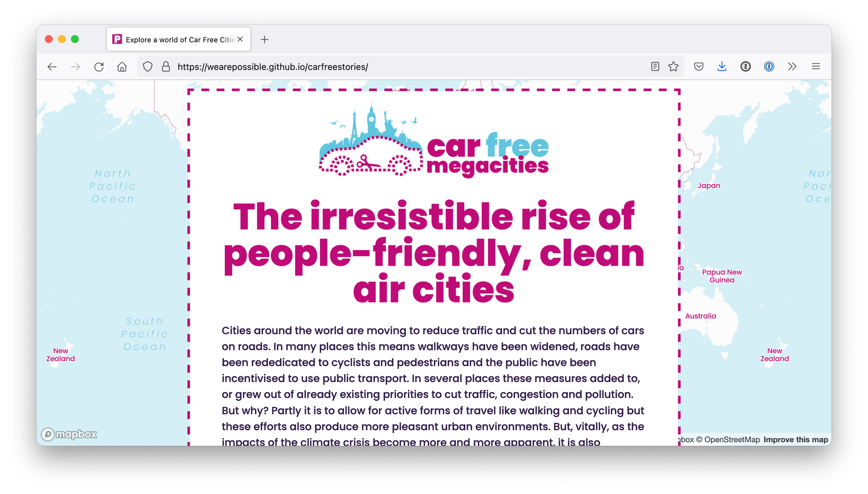Viewport: 868px width, 494px height.
Task: Click the back navigation arrow
Action: pos(52,67)
